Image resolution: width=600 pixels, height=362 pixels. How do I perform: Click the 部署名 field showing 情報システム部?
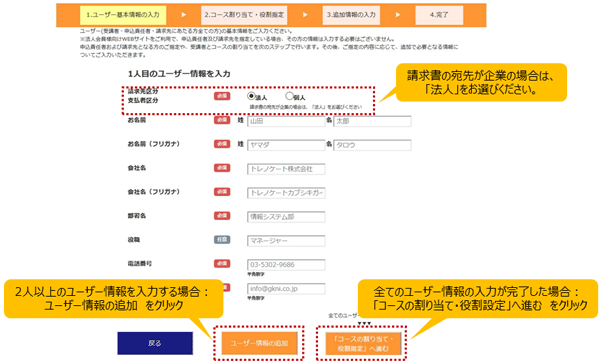[286, 217]
